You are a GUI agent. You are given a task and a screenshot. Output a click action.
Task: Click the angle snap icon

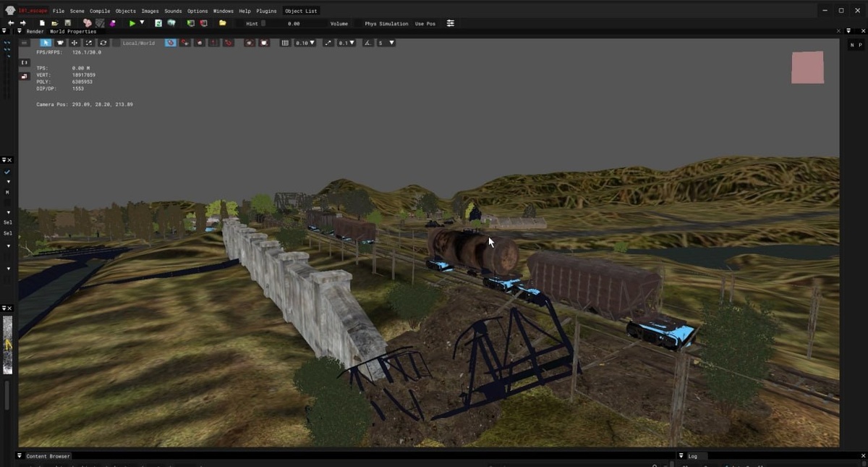click(x=367, y=43)
